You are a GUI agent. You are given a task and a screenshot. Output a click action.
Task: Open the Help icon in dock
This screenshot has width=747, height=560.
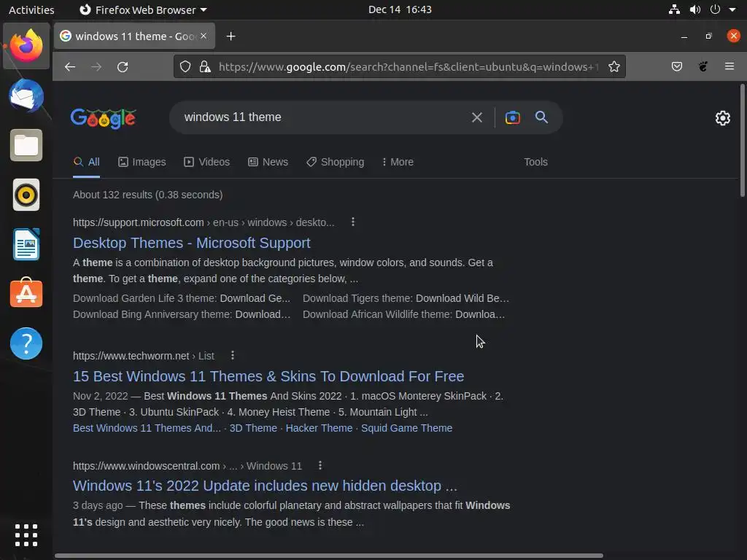tap(26, 343)
